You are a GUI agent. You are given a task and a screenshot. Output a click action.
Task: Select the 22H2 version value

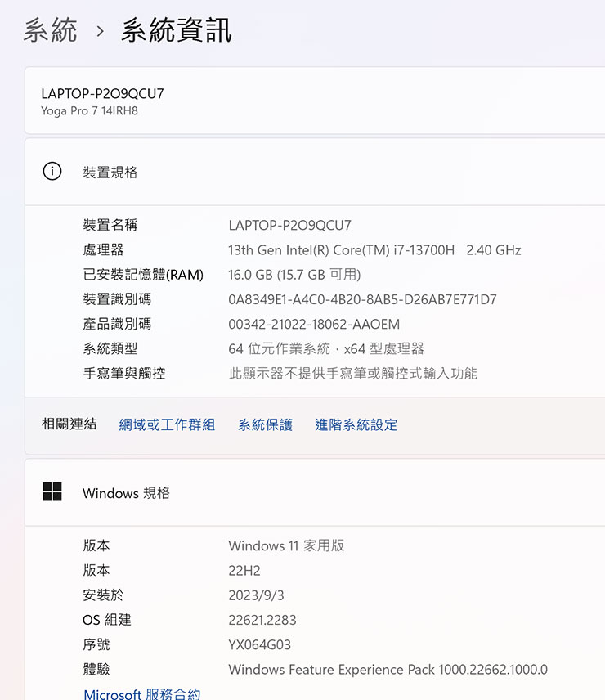244,571
